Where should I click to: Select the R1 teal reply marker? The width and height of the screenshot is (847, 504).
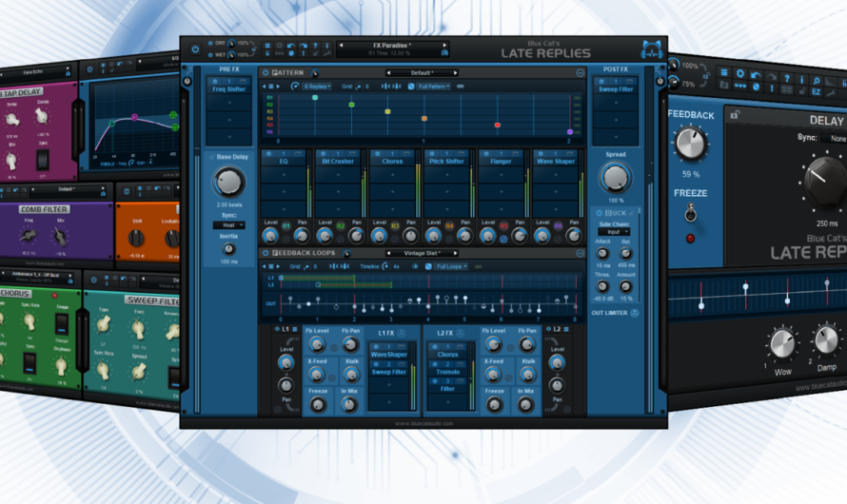pyautogui.click(x=315, y=98)
